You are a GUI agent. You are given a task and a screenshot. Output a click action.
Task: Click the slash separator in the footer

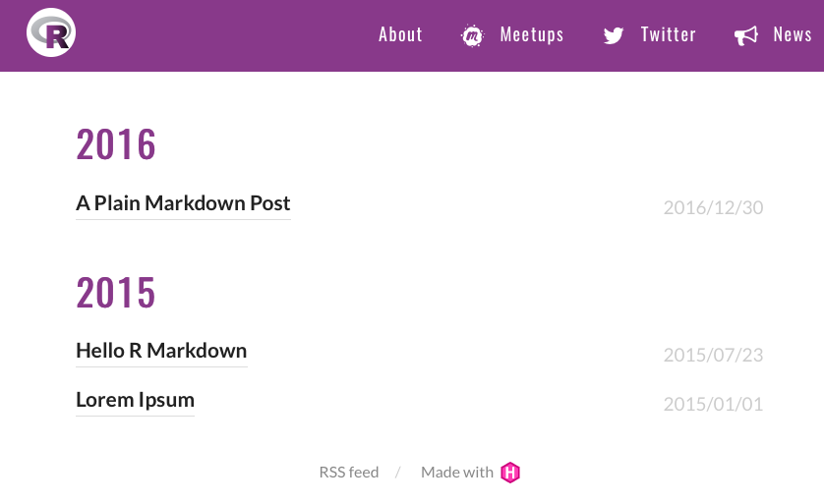tap(398, 473)
